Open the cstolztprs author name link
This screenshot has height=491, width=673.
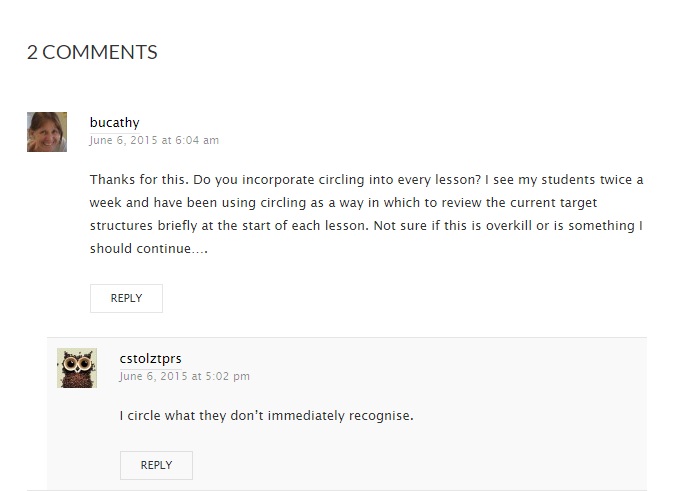pyautogui.click(x=150, y=359)
